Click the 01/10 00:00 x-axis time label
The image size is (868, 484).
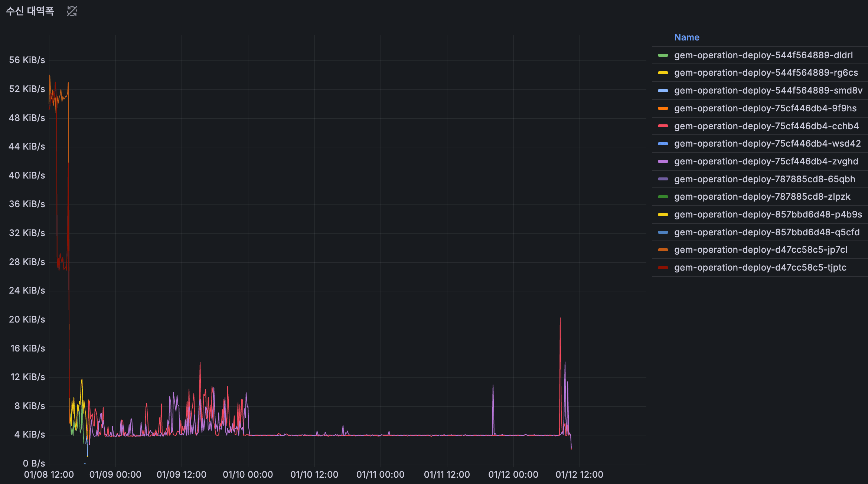248,474
